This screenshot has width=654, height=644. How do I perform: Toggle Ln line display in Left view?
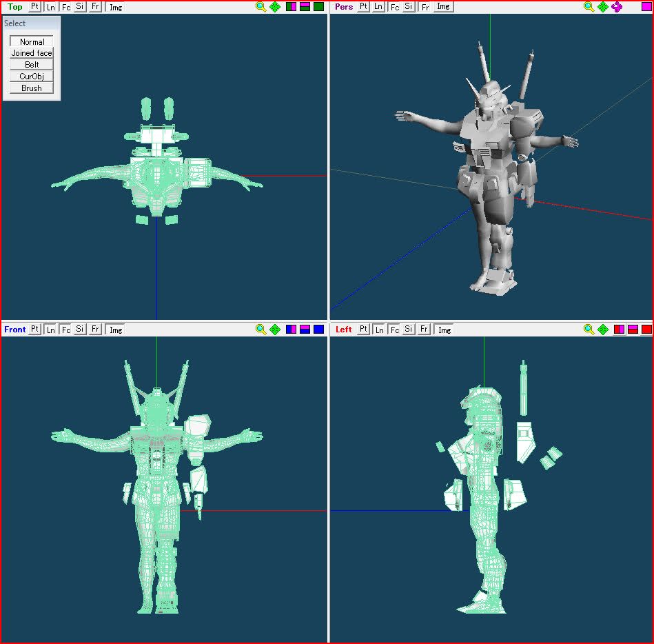click(379, 330)
